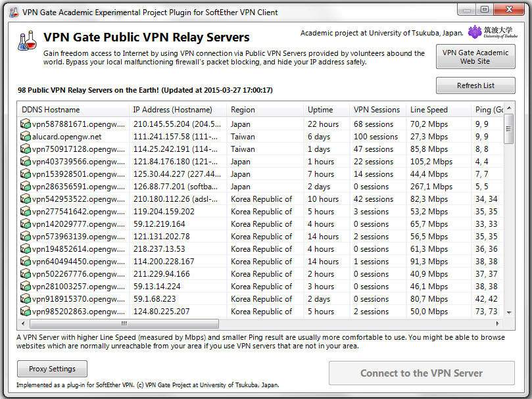Sort list by Ping column header
The height and width of the screenshot is (399, 532).
tap(487, 110)
